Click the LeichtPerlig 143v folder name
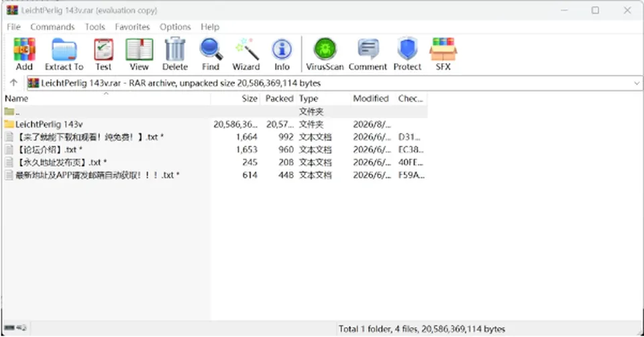Viewport: 644px width, 337px height. (49, 124)
